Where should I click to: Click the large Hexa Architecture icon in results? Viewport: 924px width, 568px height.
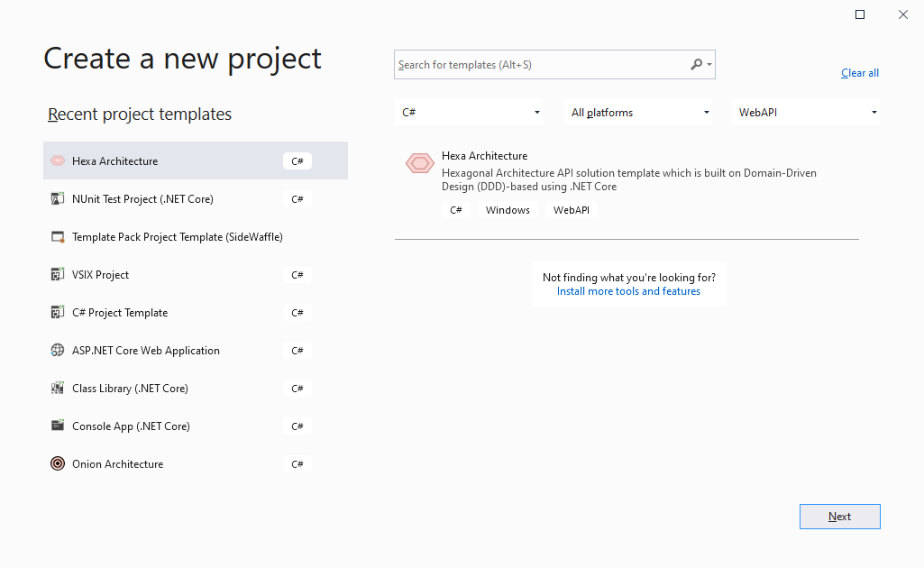420,163
